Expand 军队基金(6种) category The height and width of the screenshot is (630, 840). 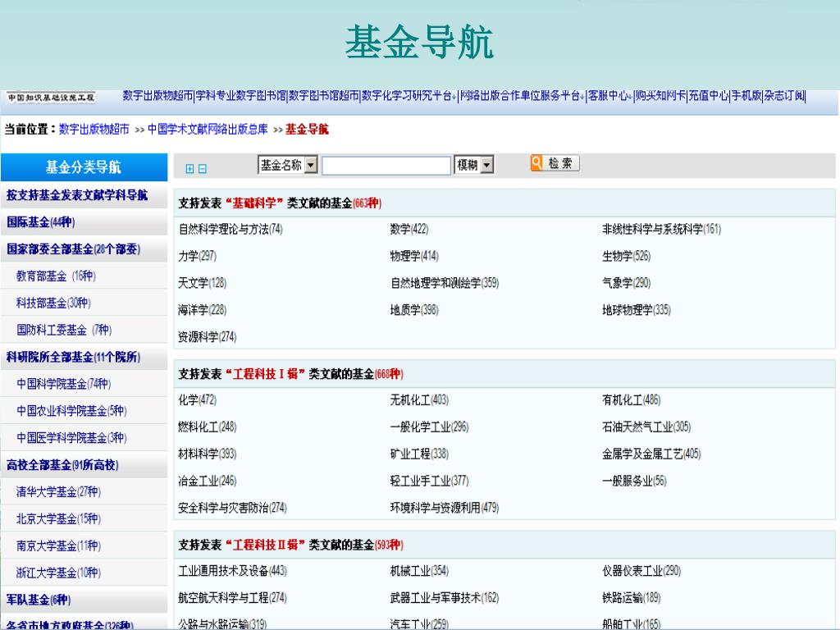39,600
